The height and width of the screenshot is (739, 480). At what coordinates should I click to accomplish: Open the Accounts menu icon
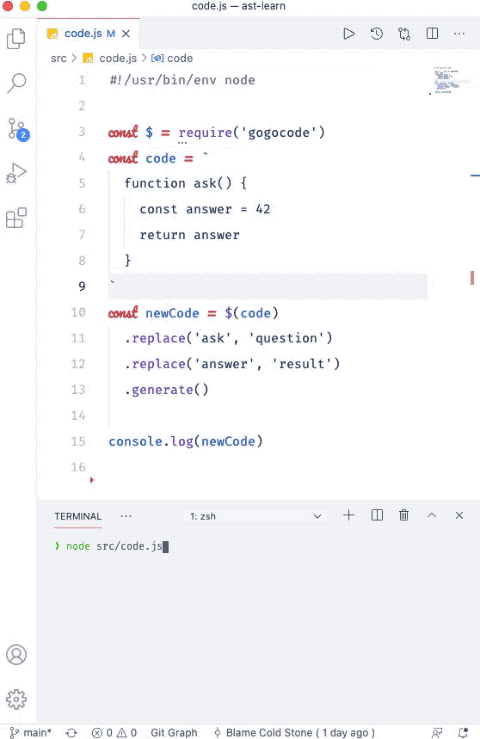[x=17, y=655]
